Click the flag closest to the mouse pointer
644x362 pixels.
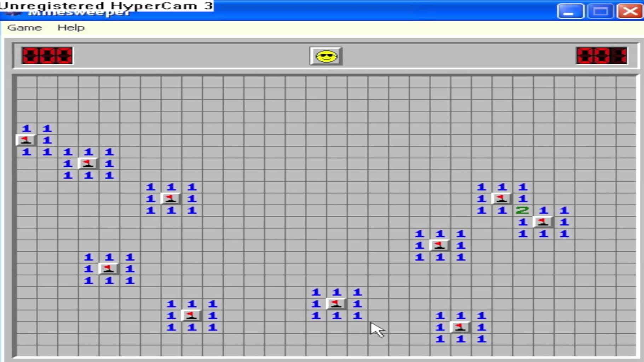(336, 304)
